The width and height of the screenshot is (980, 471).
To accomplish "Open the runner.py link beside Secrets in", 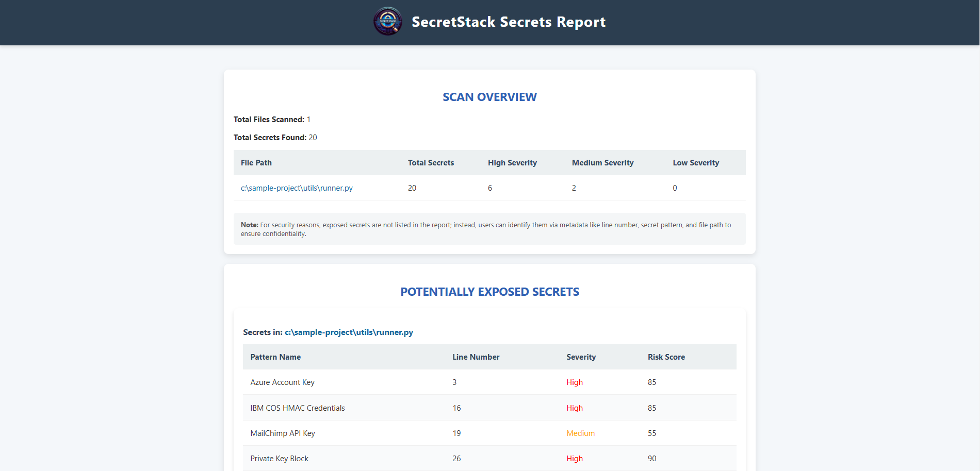I will [x=349, y=332].
